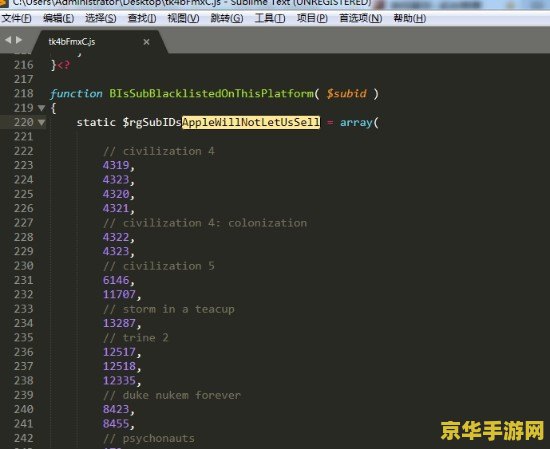Click the value 12517 on line 236

pos(119,352)
